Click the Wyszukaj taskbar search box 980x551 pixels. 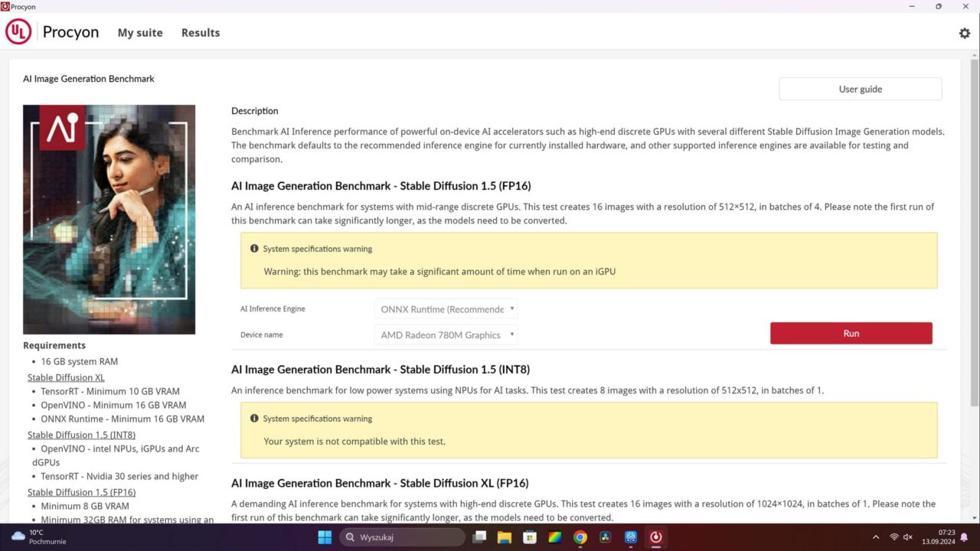[402, 537]
